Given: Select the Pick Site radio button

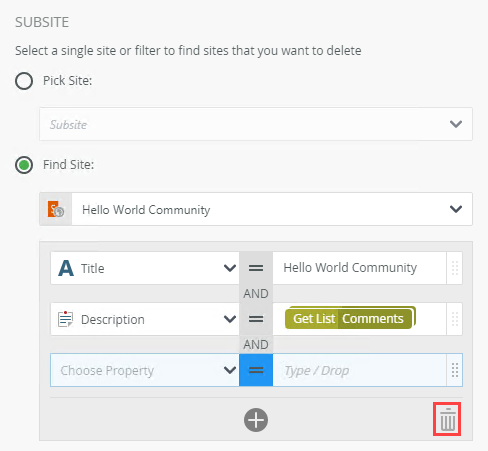Looking at the screenshot, I should pos(24,81).
